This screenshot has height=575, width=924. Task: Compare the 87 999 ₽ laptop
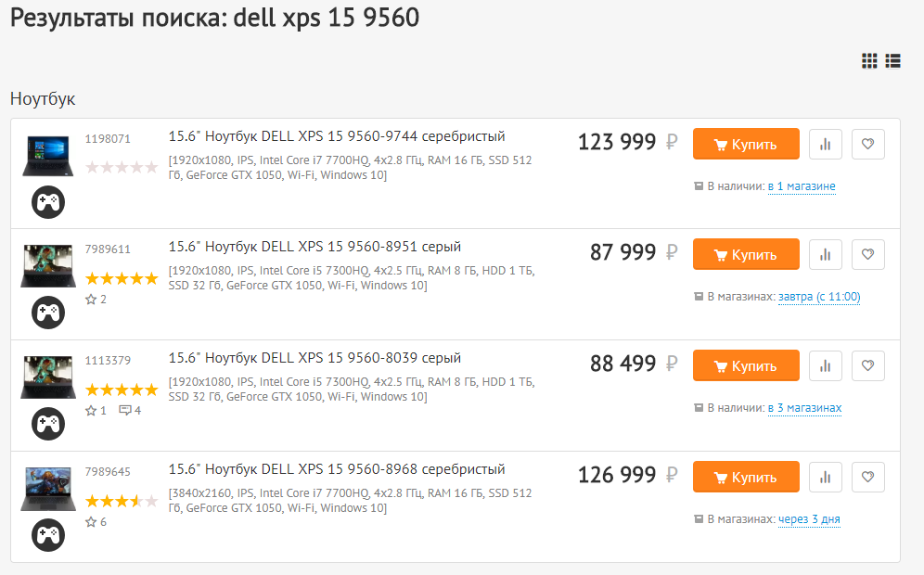(825, 254)
